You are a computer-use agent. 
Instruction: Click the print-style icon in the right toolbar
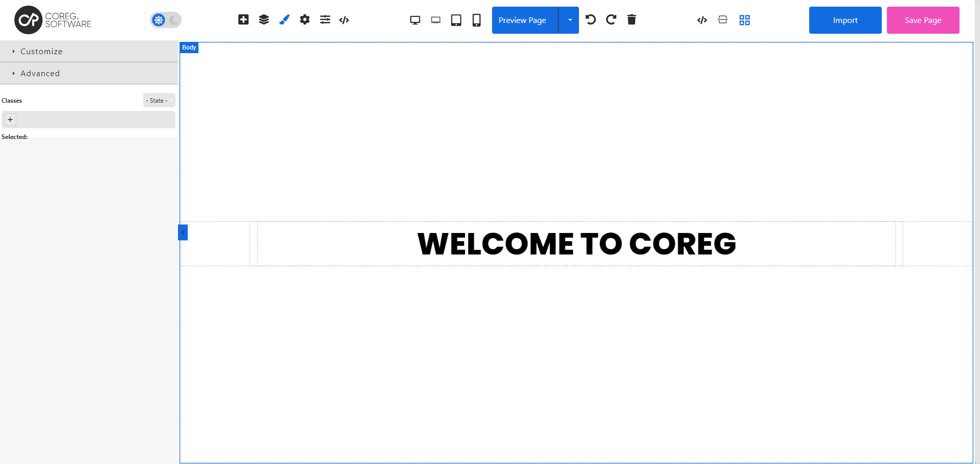coord(723,20)
